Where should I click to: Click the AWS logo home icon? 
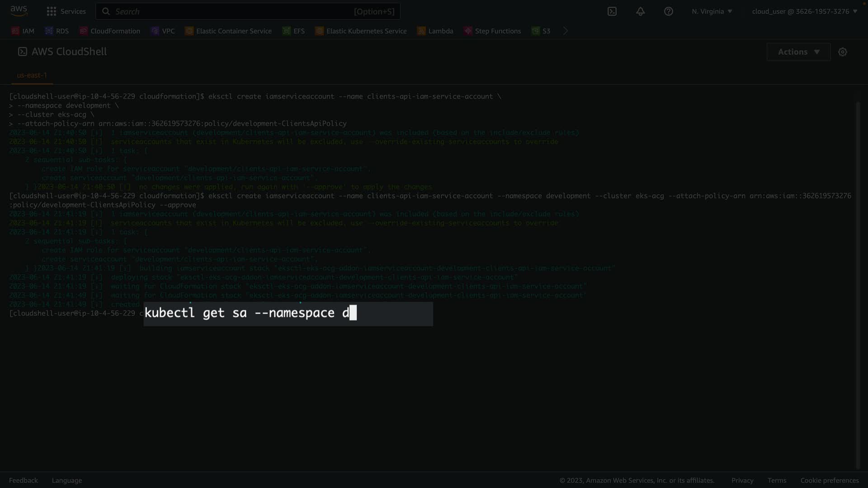point(19,10)
